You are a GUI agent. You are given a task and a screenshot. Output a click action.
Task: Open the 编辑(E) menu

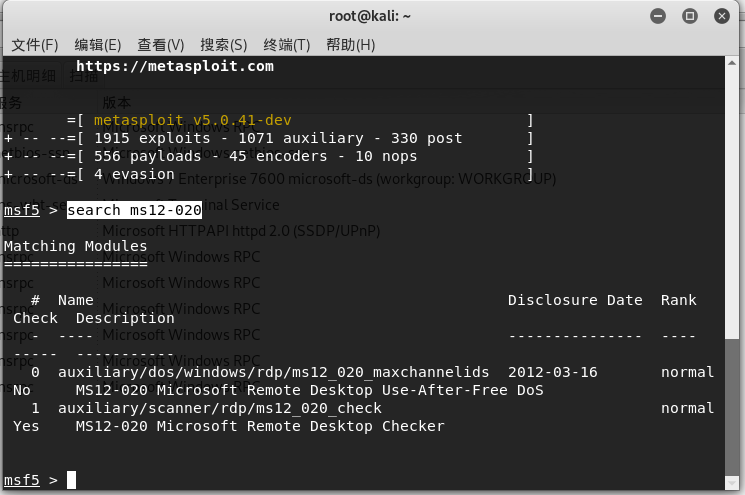coord(98,45)
